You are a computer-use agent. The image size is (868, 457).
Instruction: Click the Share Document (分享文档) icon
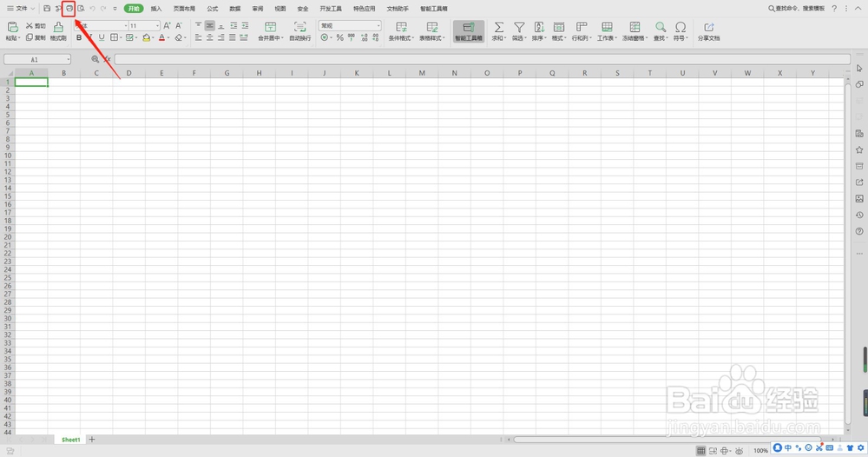tap(708, 27)
